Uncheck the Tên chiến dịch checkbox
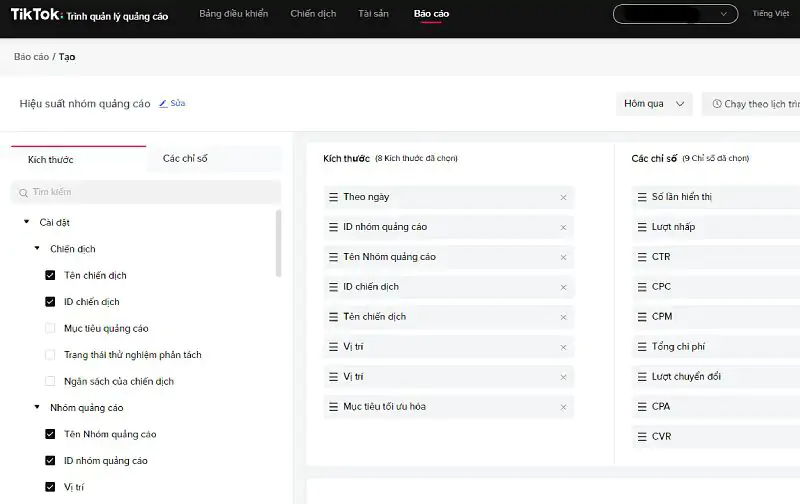Image resolution: width=800 pixels, height=504 pixels. [x=50, y=275]
